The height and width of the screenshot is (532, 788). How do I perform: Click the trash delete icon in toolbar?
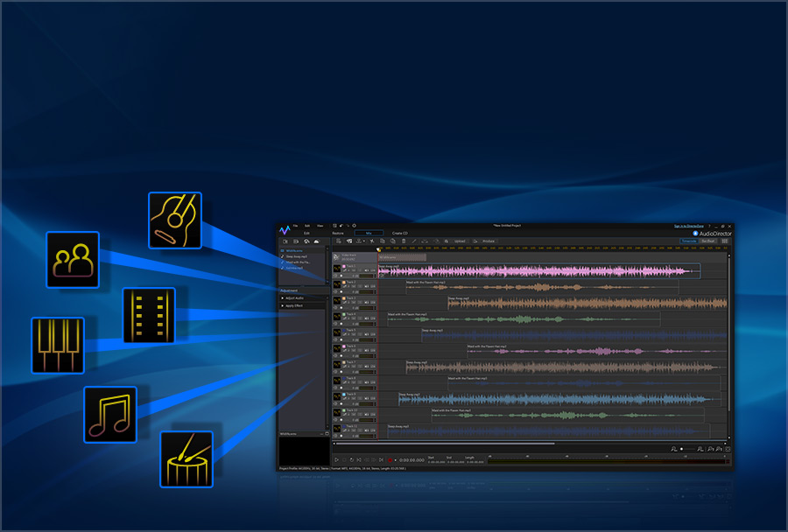click(x=404, y=241)
